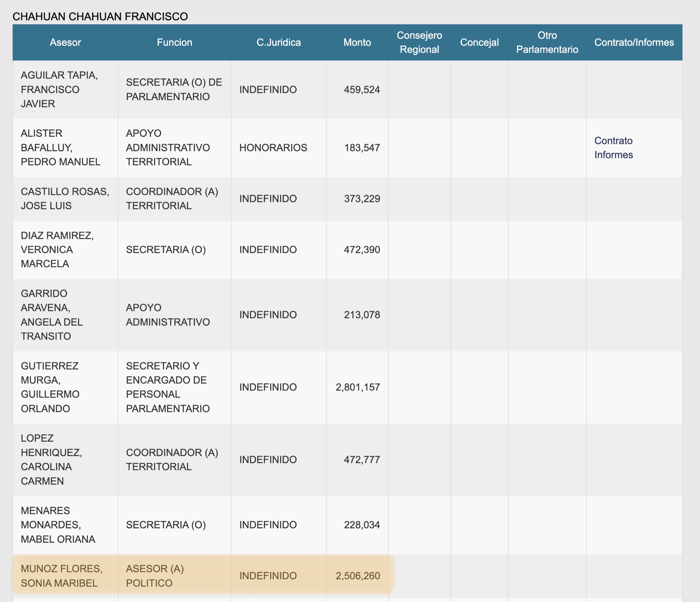
Task: Click the amount 472,777
Action: coord(362,460)
